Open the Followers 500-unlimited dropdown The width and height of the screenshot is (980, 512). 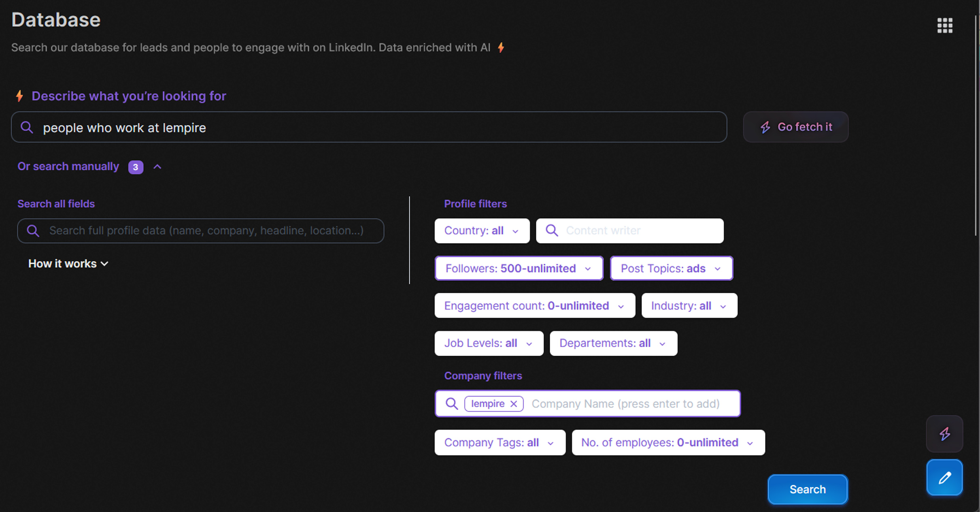[519, 268]
